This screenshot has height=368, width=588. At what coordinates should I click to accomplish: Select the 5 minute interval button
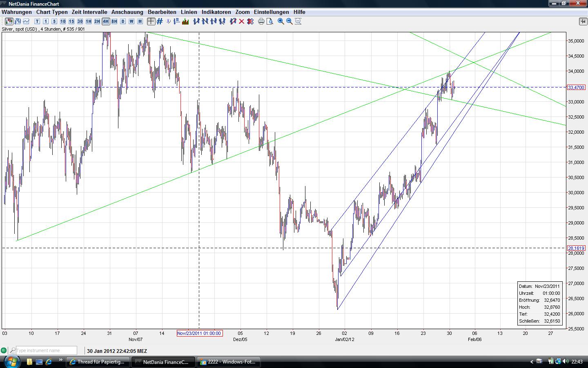coord(54,21)
